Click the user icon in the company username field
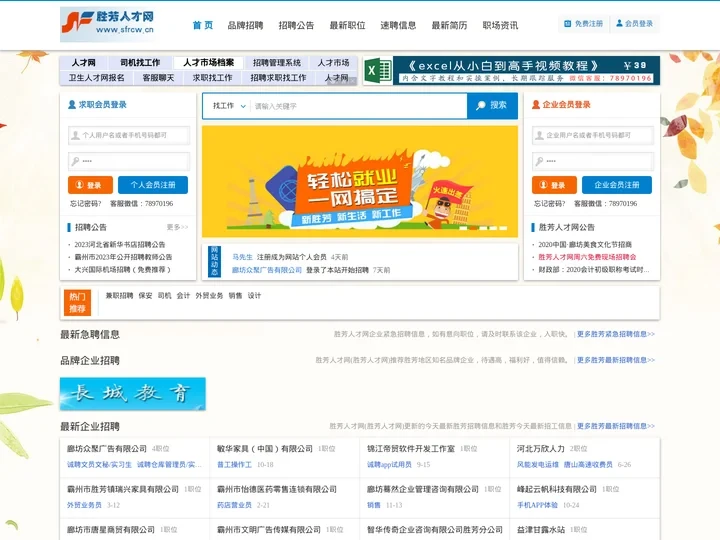 pyautogui.click(x=540, y=135)
